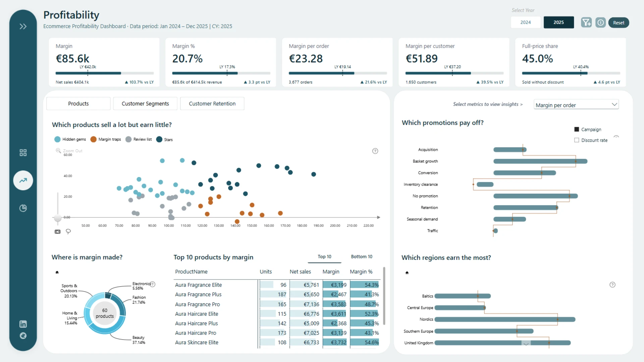Enable the Discount rate checkbox
Image resolution: width=644 pixels, height=362 pixels.
(x=577, y=140)
